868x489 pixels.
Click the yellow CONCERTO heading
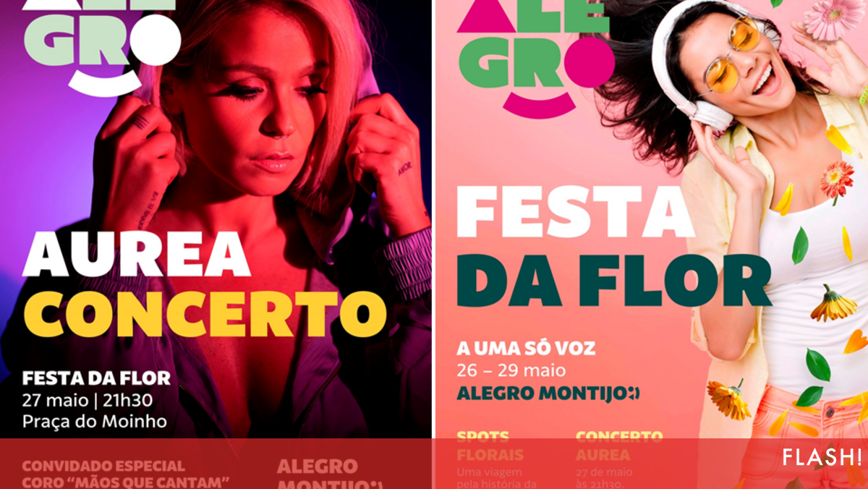(205, 314)
